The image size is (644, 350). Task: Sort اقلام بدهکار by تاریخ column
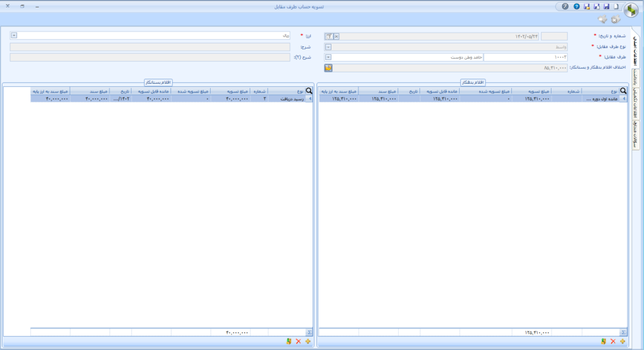click(409, 91)
